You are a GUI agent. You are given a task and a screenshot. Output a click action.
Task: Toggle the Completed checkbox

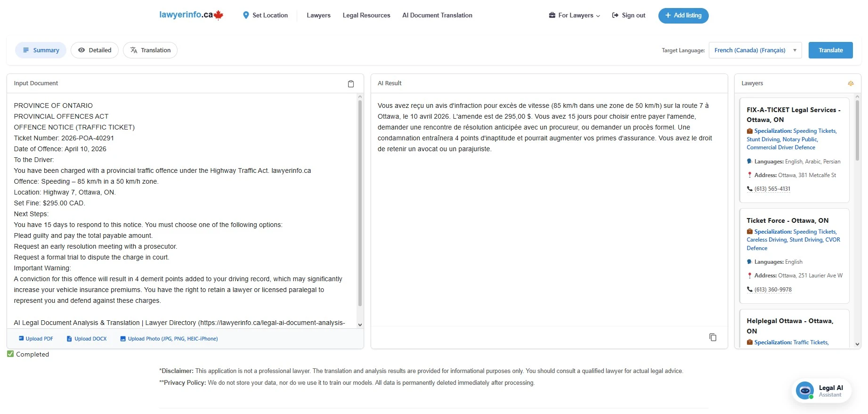[10, 354]
